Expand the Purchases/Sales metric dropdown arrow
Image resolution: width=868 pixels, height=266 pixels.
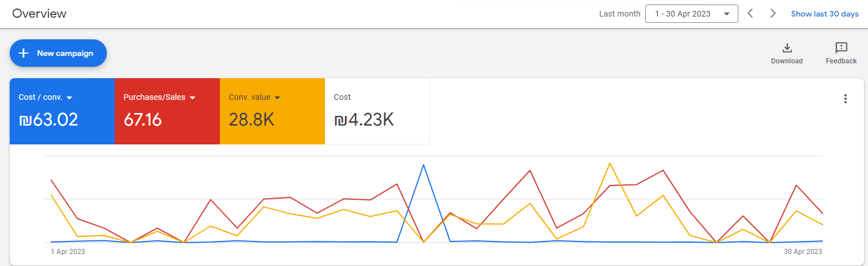pyautogui.click(x=192, y=98)
